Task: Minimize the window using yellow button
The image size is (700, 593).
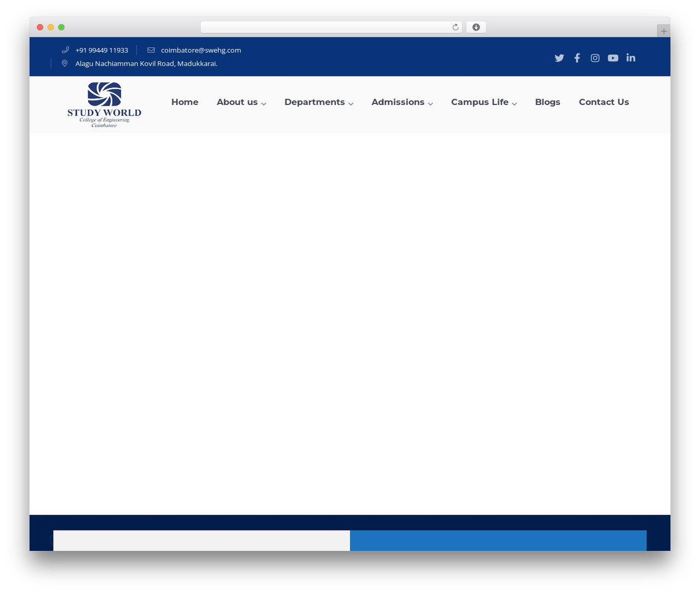Action: coord(51,27)
